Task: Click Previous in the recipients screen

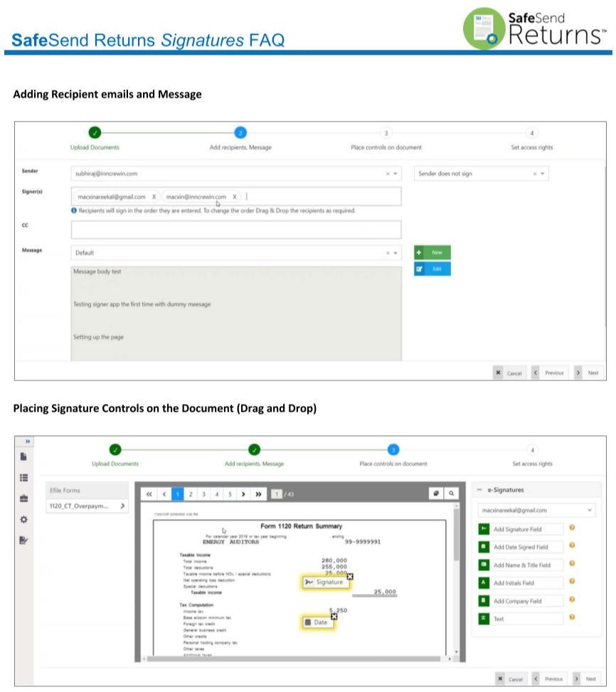Action: [x=550, y=373]
